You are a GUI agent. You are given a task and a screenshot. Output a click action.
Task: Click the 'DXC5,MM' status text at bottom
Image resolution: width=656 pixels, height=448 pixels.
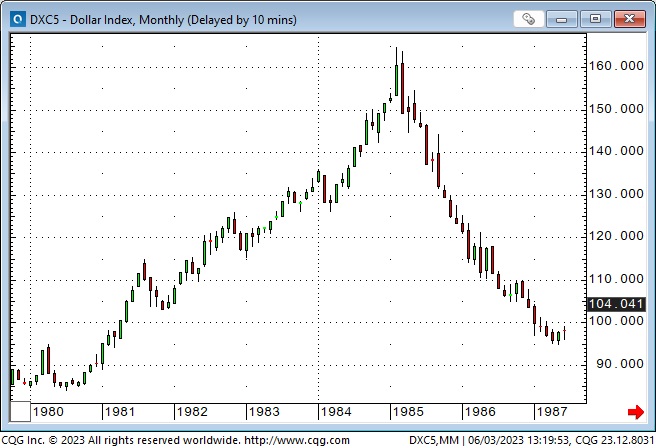(x=434, y=440)
